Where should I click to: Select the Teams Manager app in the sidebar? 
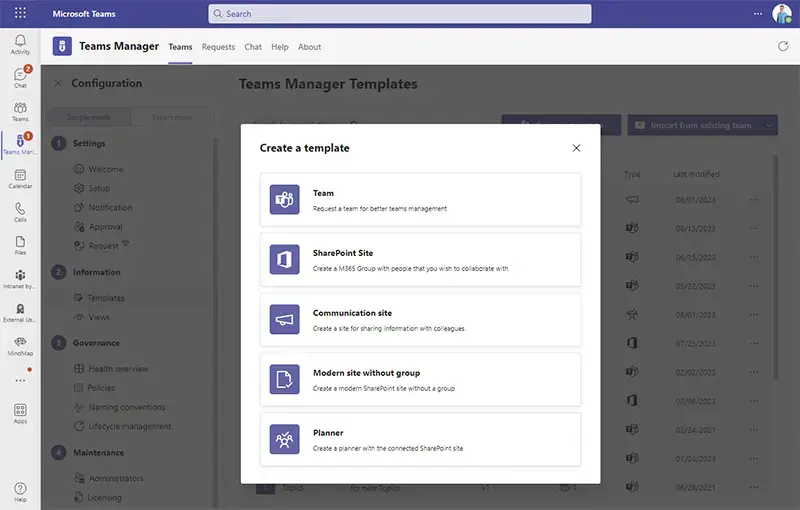pos(20,145)
